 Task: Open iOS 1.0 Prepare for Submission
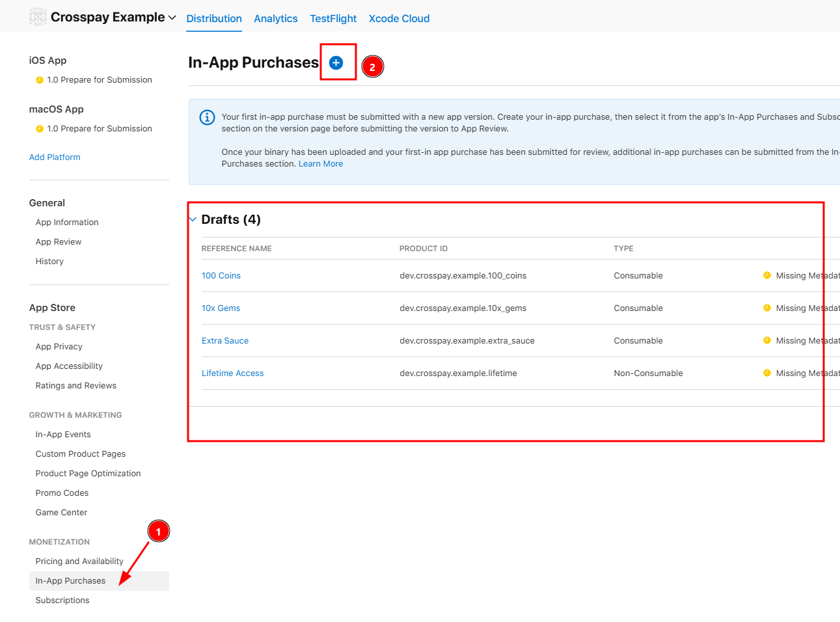(100, 80)
